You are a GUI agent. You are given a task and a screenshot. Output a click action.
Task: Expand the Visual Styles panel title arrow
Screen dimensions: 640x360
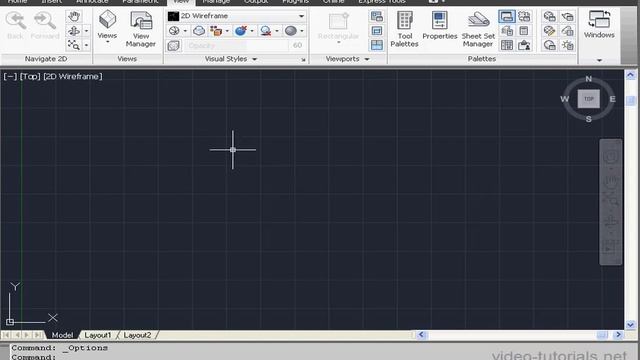pos(255,59)
